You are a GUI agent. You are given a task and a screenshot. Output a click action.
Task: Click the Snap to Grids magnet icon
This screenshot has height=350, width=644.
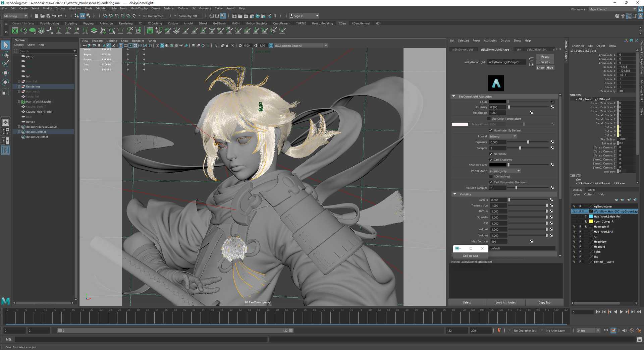tap(105, 16)
